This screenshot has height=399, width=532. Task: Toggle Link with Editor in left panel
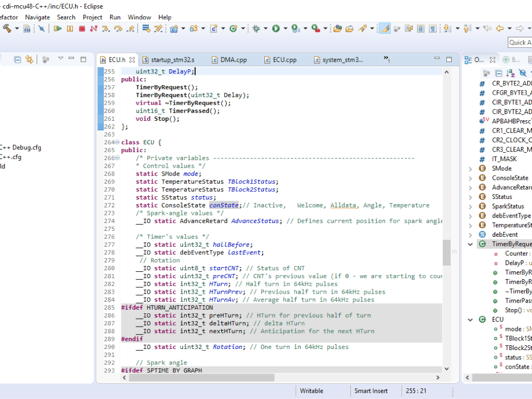click(29, 60)
